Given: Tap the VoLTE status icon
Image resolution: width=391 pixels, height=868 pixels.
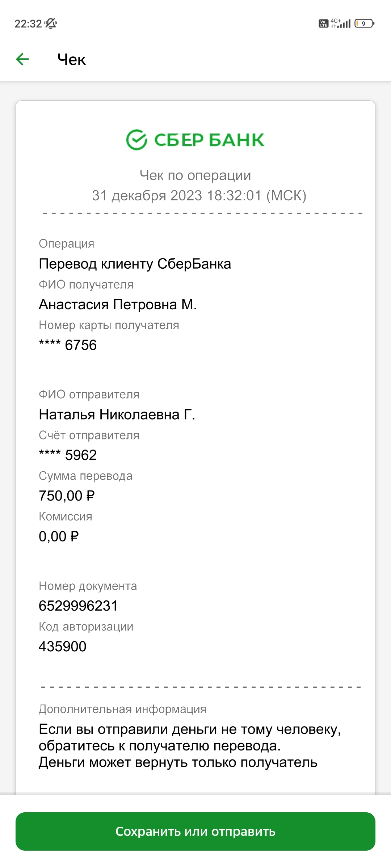Looking at the screenshot, I should 323,24.
